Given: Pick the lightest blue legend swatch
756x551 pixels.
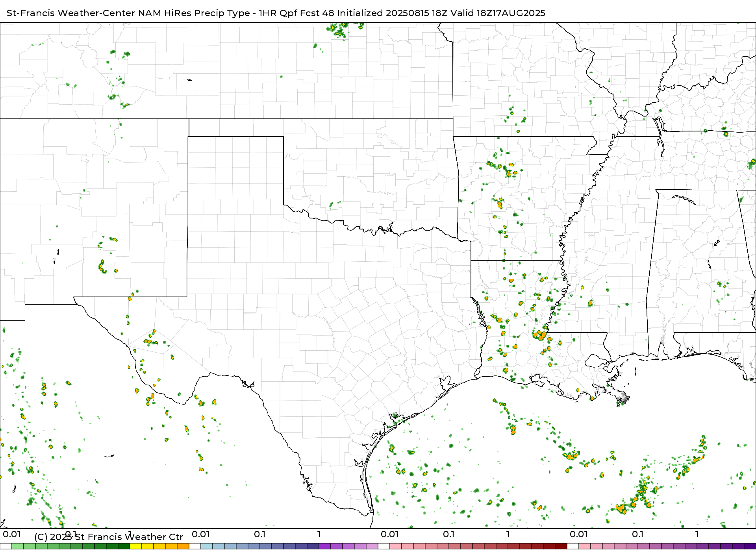Looking at the screenshot, I should point(207,546).
